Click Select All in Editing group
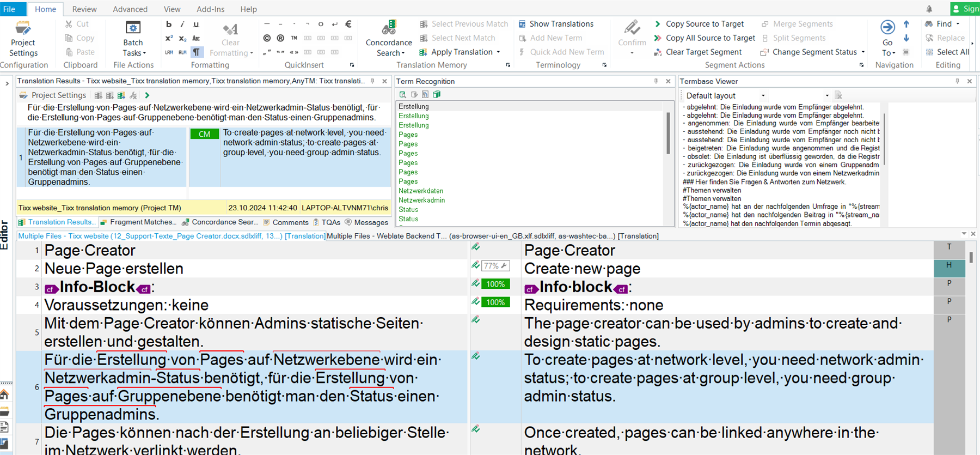 (947, 52)
